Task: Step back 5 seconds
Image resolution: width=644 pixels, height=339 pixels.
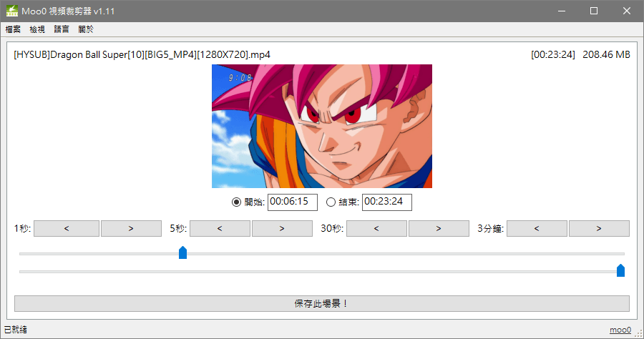Action: click(x=220, y=228)
